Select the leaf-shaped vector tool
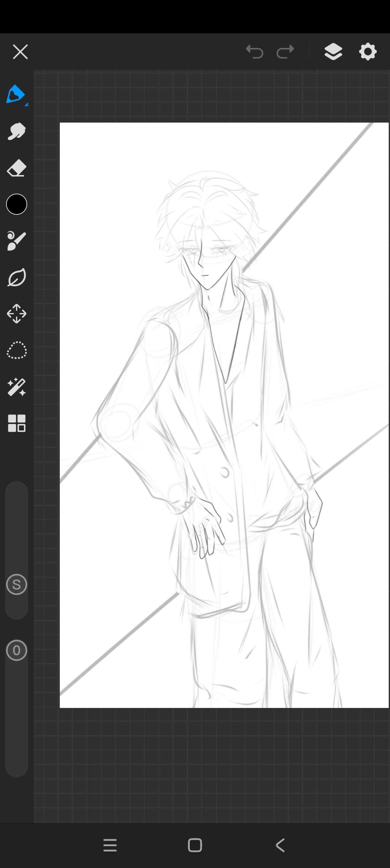The width and height of the screenshot is (390, 868). point(17,277)
